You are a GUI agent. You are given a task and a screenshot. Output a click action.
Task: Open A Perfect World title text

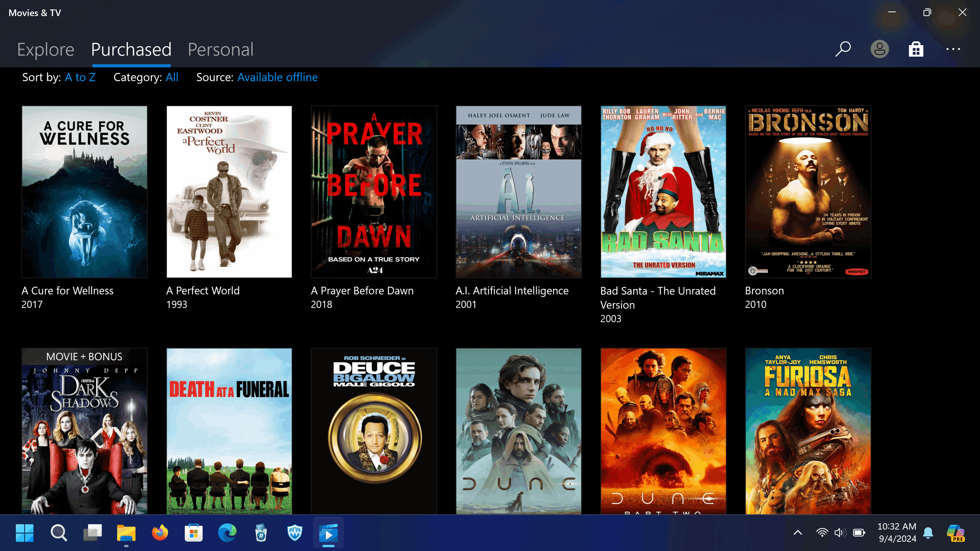pyautogui.click(x=203, y=291)
